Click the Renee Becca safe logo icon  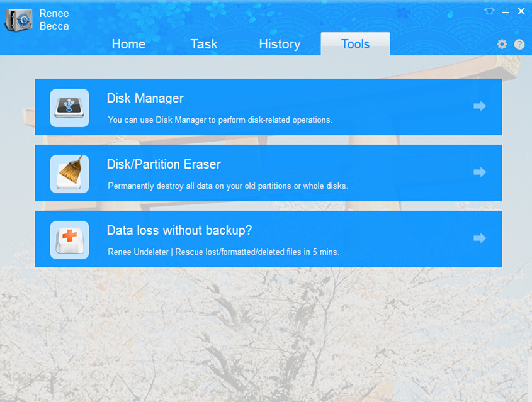point(19,20)
